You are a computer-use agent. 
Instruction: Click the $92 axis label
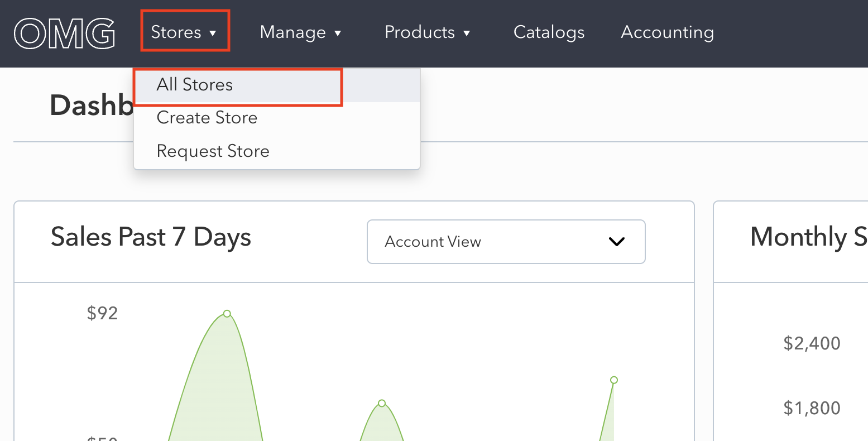(103, 313)
